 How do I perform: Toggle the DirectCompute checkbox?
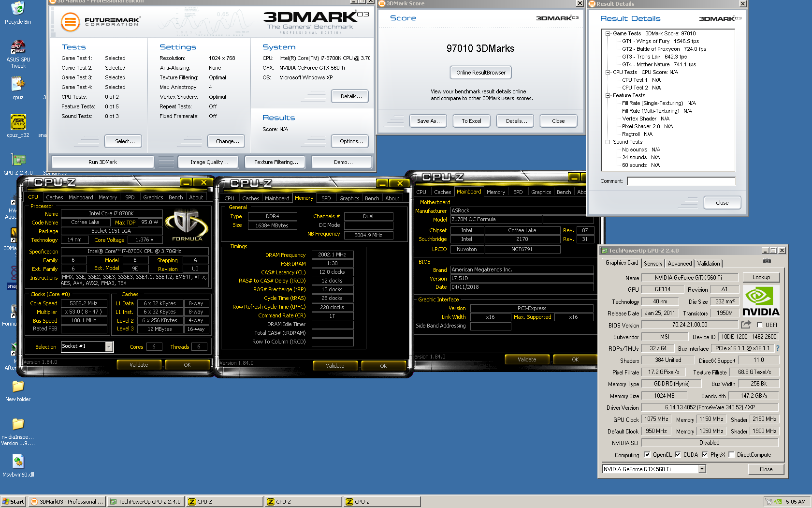click(731, 455)
